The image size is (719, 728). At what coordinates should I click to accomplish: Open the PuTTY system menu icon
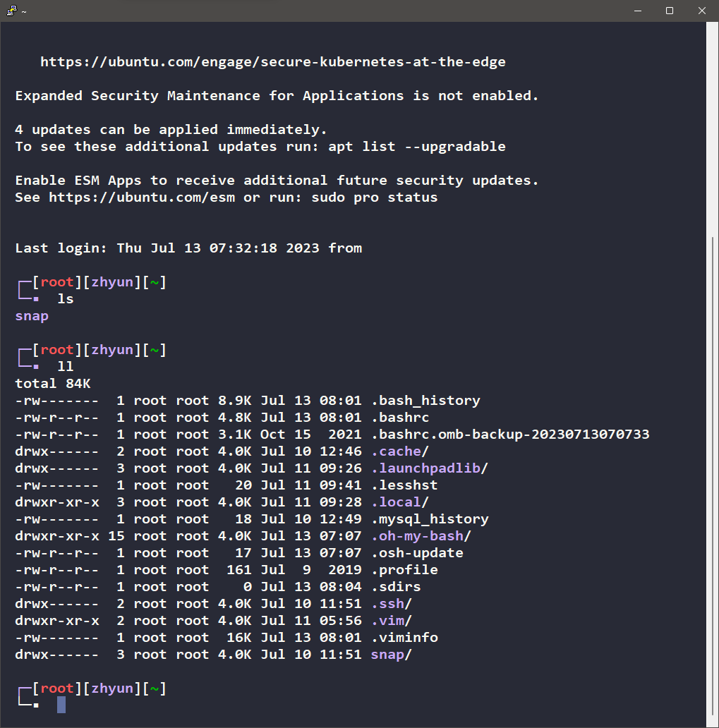[11, 10]
